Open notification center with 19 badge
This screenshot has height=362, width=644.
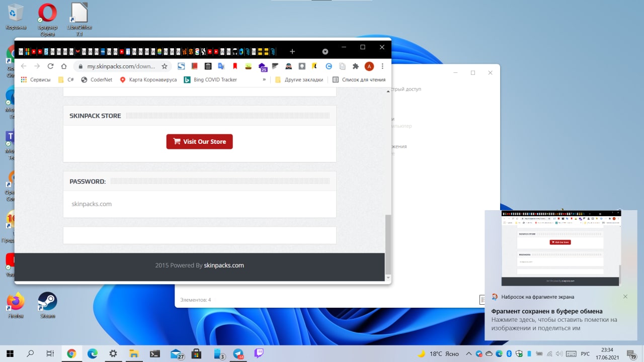point(632,354)
